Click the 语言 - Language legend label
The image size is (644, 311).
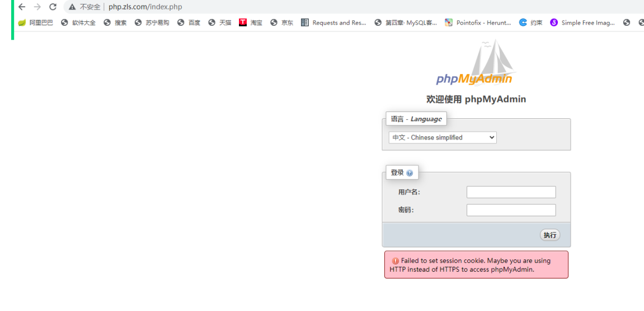pos(416,119)
